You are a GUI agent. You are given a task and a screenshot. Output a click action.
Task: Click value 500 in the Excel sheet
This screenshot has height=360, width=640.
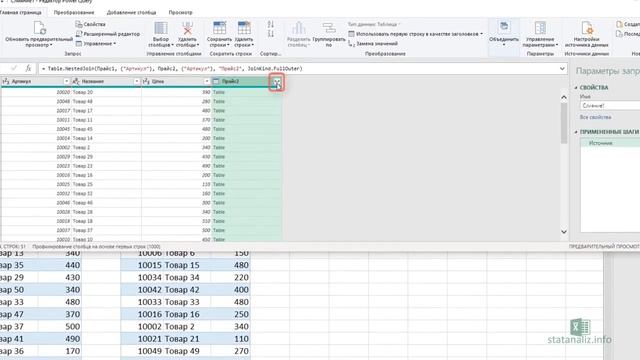point(60,327)
